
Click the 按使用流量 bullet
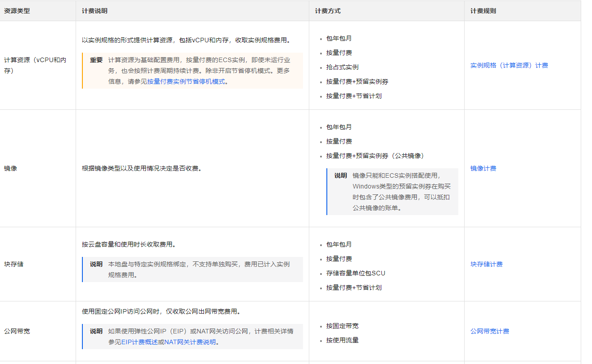342,340
